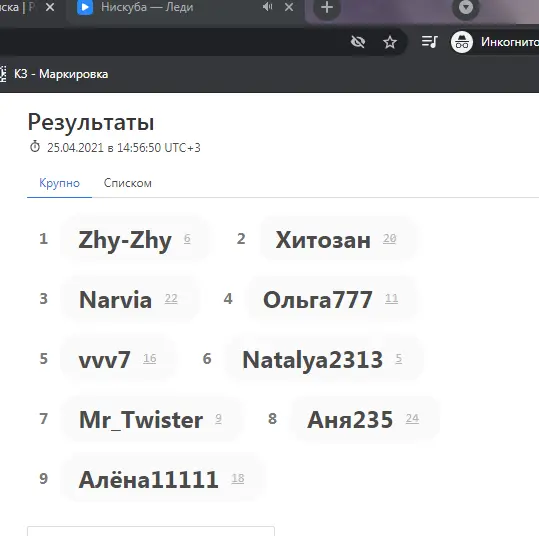
Task: Close the Нискуба — Леди tab
Action: [289, 7]
